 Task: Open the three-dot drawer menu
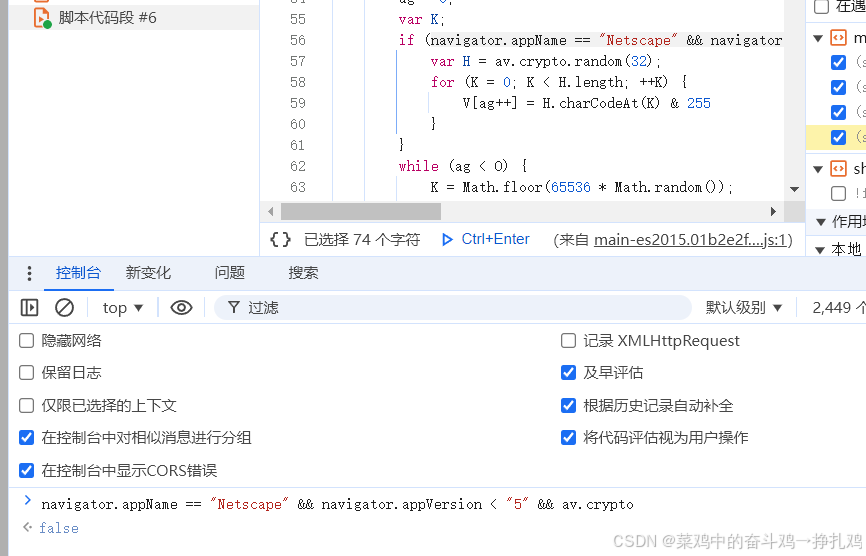point(29,273)
